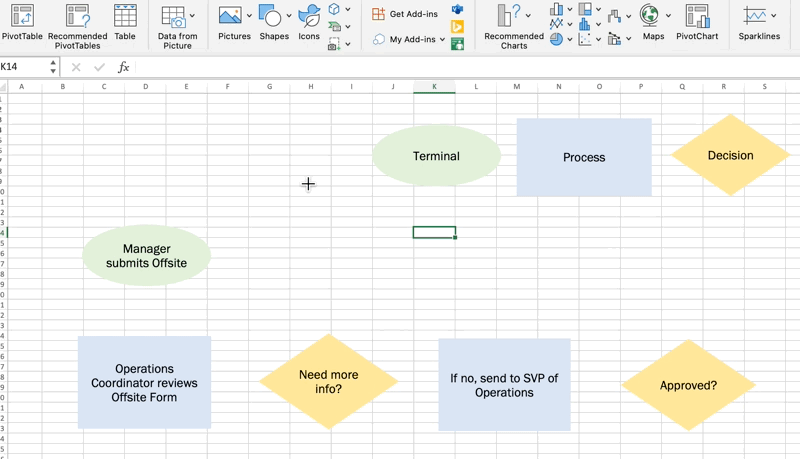
Task: Click the 3D Models cube icon
Action: coord(334,9)
